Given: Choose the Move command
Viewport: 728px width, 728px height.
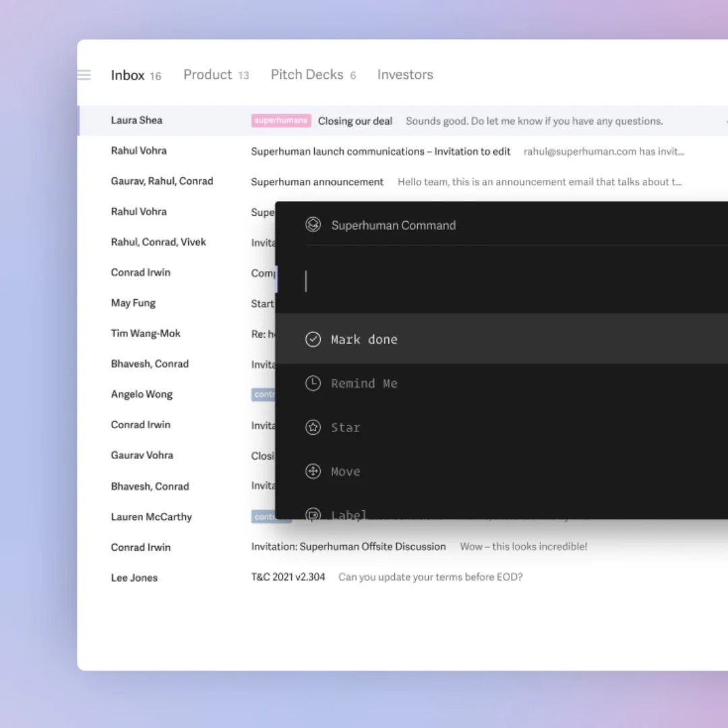Looking at the screenshot, I should (502, 471).
